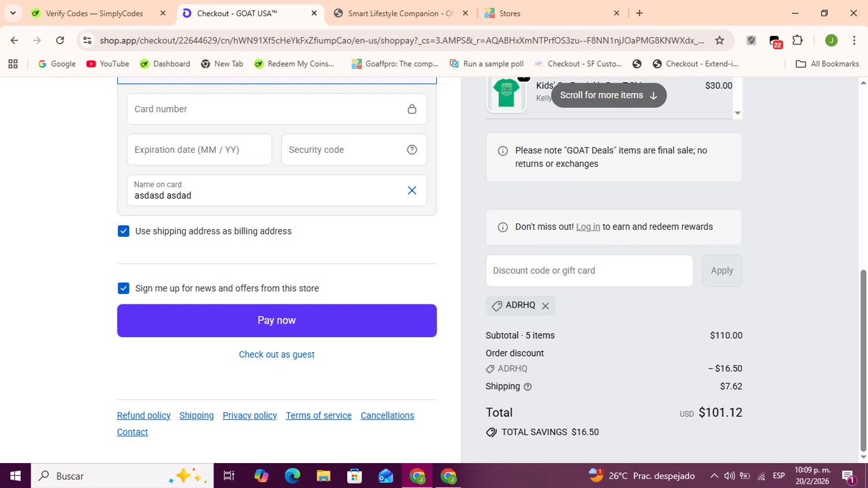The width and height of the screenshot is (868, 488).
Task: Open the Refund policy link
Action: (144, 416)
